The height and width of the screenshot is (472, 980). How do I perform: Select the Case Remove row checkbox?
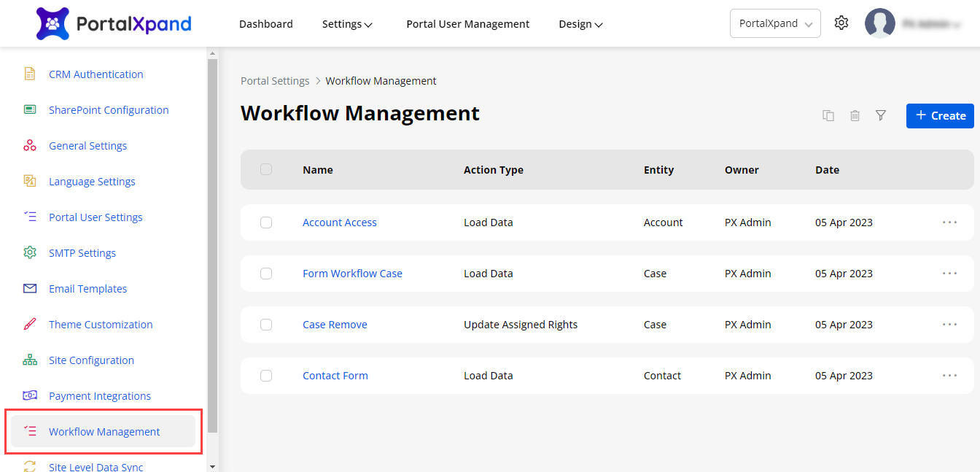(x=266, y=325)
